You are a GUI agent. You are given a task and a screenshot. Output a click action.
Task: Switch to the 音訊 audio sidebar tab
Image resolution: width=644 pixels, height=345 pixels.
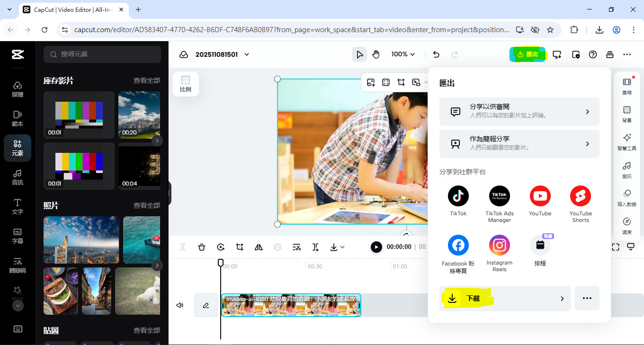coord(18,177)
